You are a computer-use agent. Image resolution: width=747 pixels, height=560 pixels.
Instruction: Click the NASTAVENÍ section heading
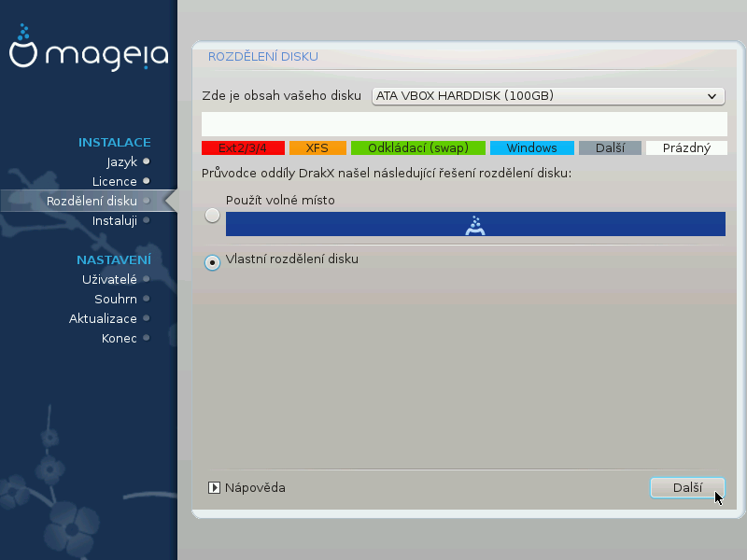[x=113, y=259]
